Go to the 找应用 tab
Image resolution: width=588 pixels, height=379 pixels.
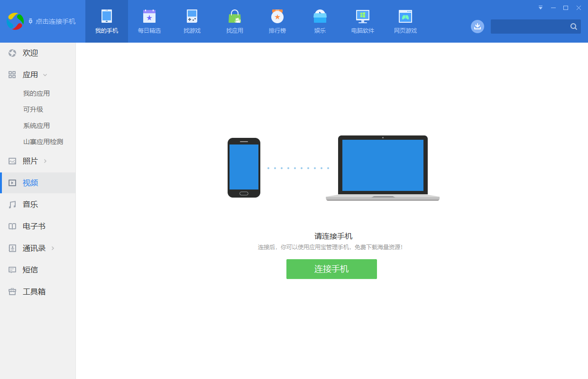(235, 21)
